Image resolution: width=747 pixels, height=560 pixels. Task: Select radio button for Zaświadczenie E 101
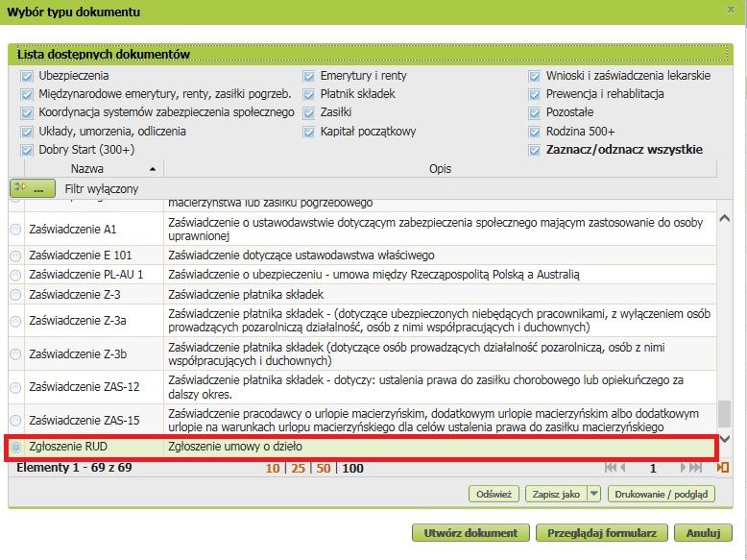[x=15, y=256]
